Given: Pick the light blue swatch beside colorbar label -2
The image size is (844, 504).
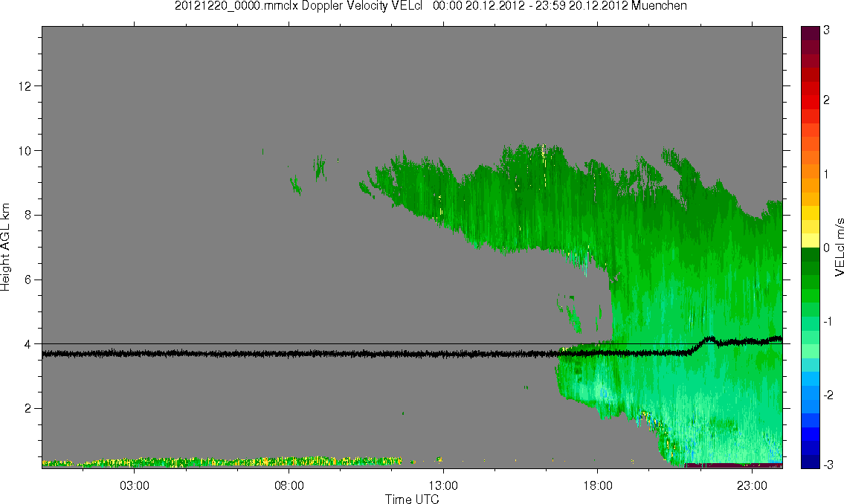Looking at the screenshot, I should pos(810,392).
